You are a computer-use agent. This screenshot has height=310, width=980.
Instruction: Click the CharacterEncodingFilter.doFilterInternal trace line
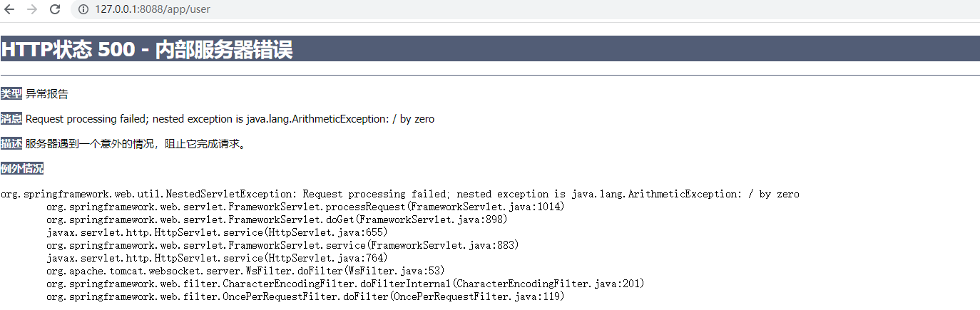point(345,284)
